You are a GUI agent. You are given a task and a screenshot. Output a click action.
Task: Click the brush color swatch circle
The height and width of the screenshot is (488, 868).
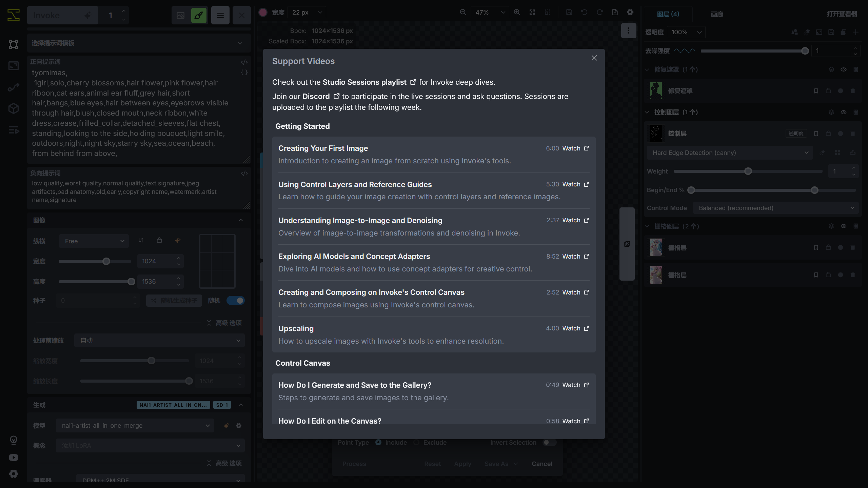pyautogui.click(x=263, y=13)
